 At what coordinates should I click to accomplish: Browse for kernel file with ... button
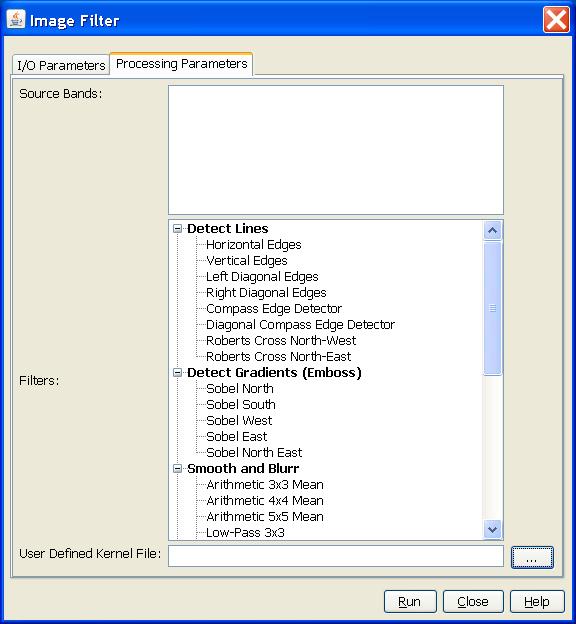[x=532, y=557]
